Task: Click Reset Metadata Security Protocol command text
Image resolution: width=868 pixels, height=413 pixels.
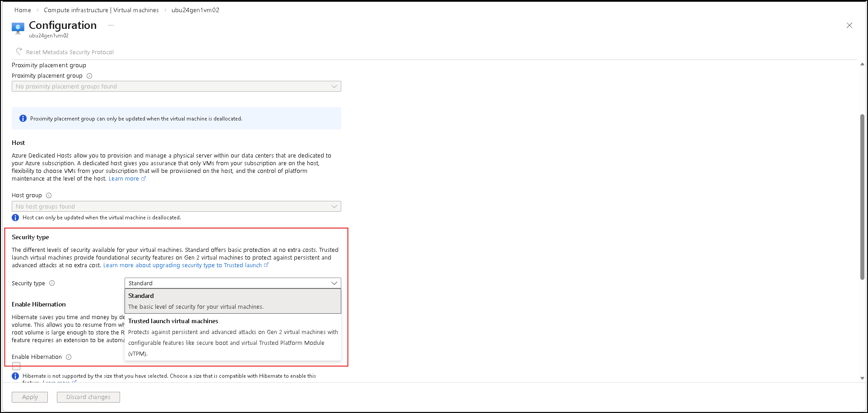Action: click(x=70, y=52)
